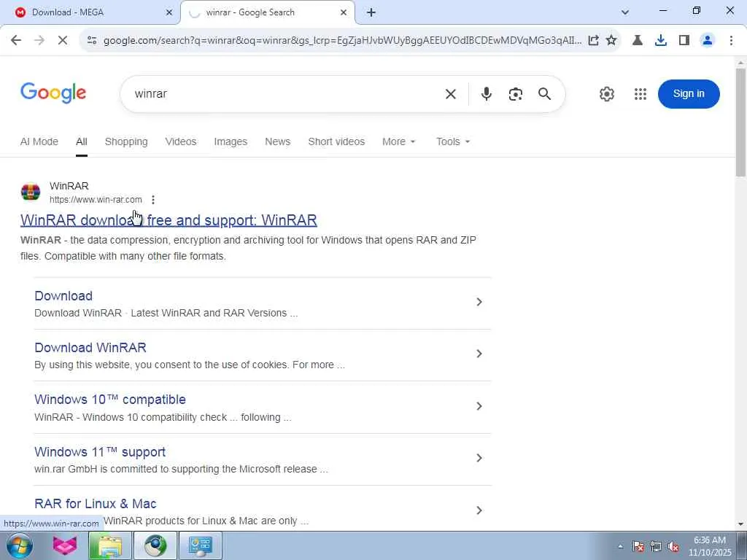Switch to Short videos tab
Image resolution: width=747 pixels, height=560 pixels.
pos(336,142)
